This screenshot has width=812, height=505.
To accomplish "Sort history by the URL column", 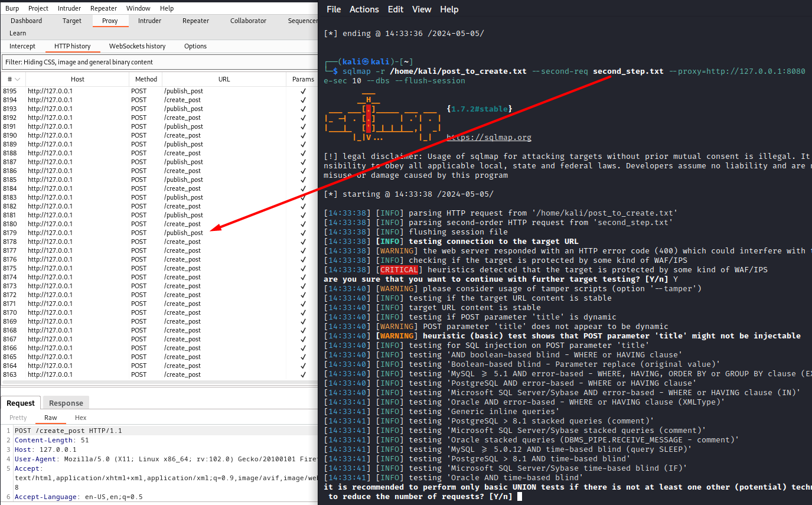I will (x=224, y=79).
